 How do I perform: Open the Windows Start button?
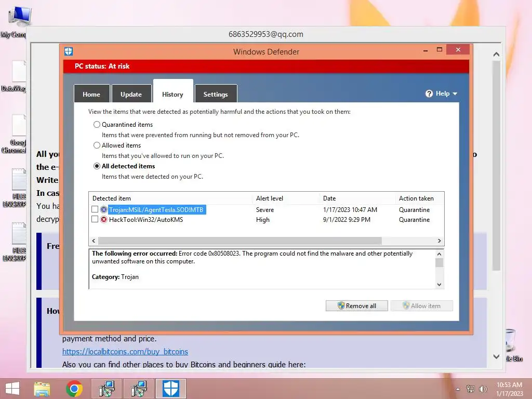(x=12, y=389)
